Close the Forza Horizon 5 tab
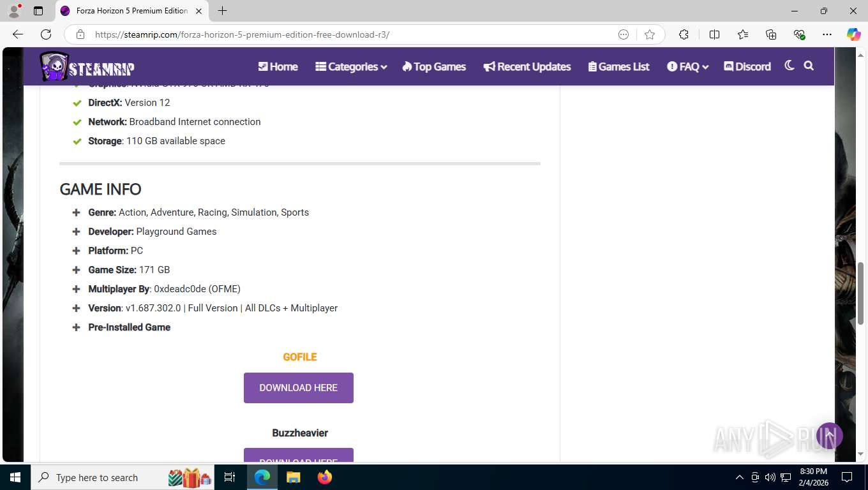 tap(198, 11)
